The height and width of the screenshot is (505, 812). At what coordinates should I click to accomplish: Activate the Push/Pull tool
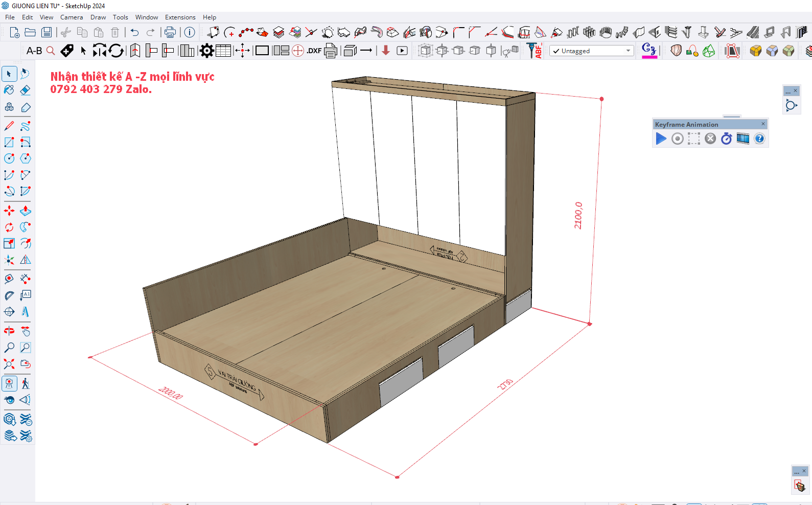[x=26, y=211]
